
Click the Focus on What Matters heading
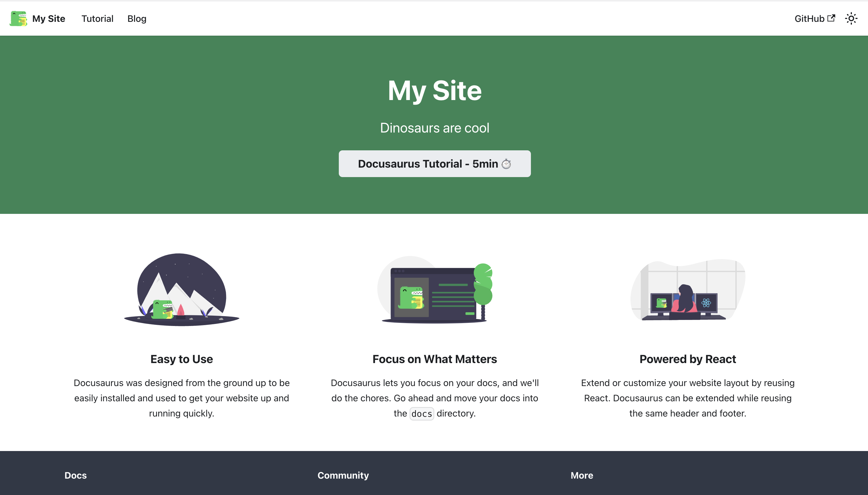pos(434,359)
